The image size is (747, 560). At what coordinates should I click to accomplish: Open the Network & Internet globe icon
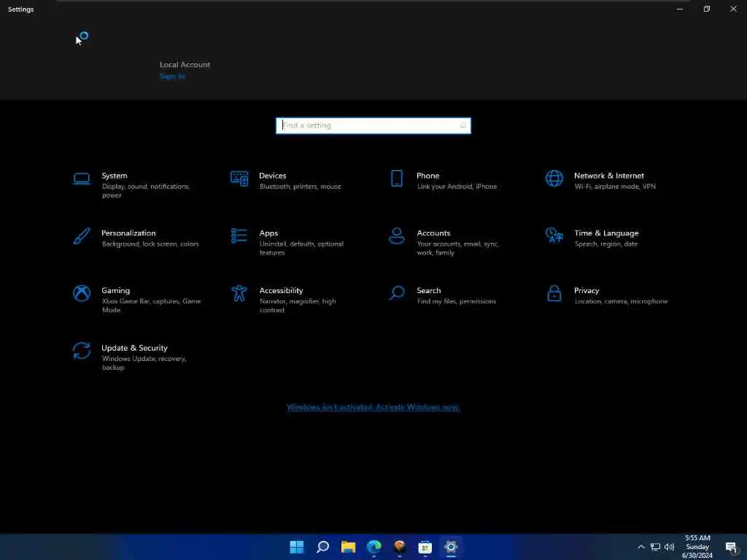point(554,179)
